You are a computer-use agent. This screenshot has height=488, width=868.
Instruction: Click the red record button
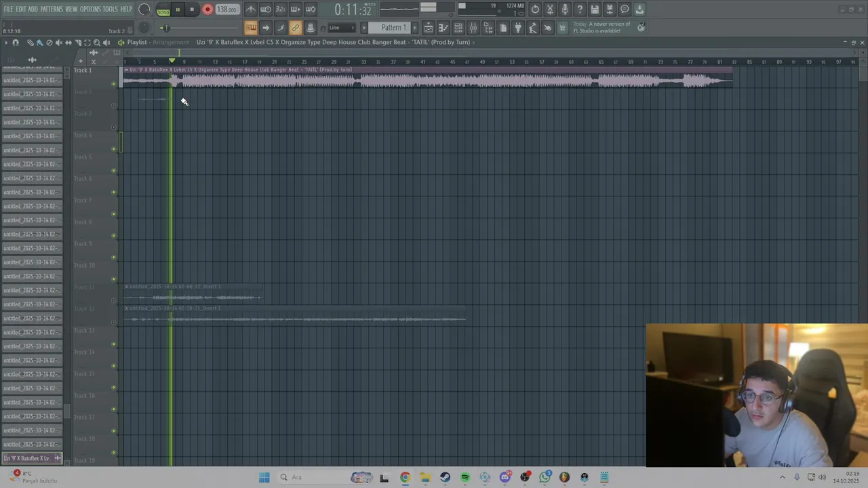pyautogui.click(x=208, y=9)
